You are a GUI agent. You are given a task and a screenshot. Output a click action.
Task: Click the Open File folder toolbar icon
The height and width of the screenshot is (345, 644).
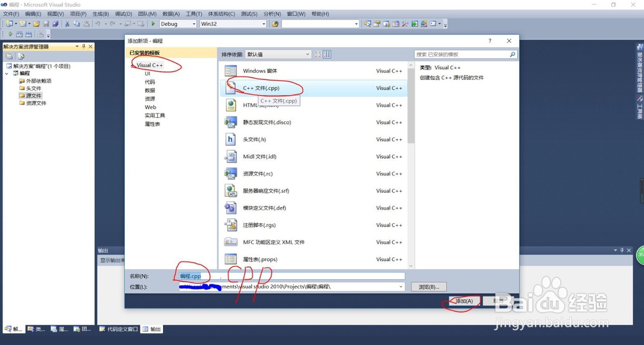[37, 24]
